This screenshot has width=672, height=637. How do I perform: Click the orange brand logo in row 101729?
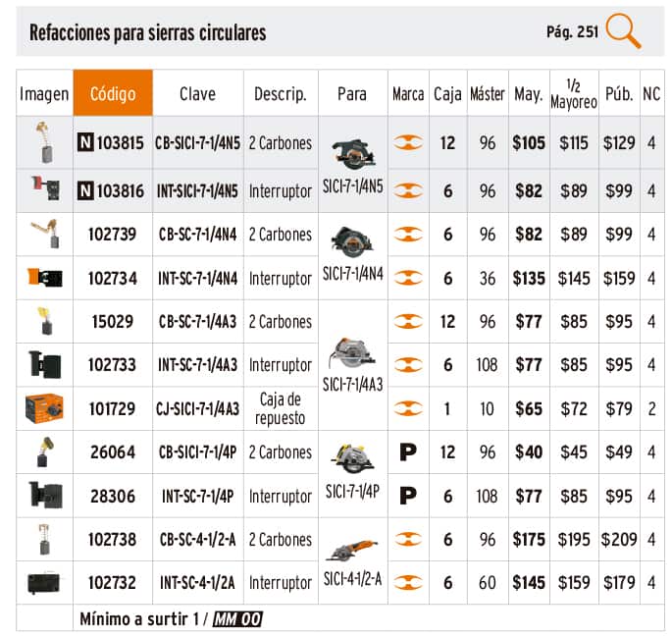[x=408, y=407]
